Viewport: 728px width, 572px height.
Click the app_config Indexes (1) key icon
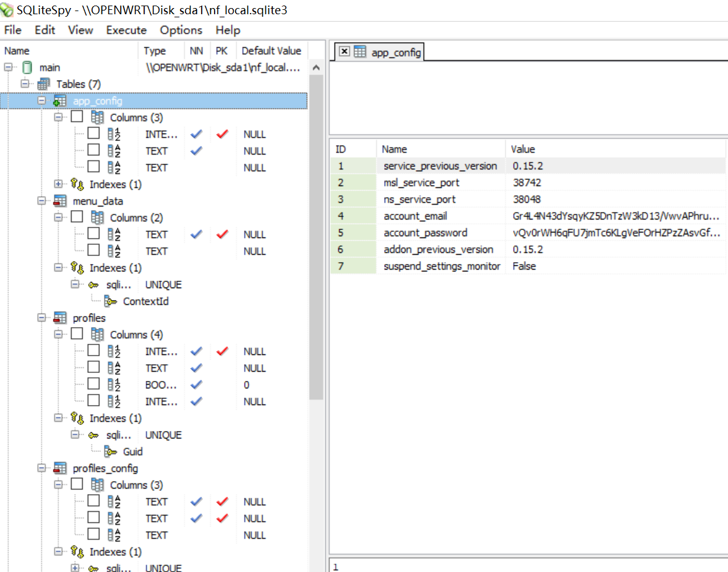77,184
